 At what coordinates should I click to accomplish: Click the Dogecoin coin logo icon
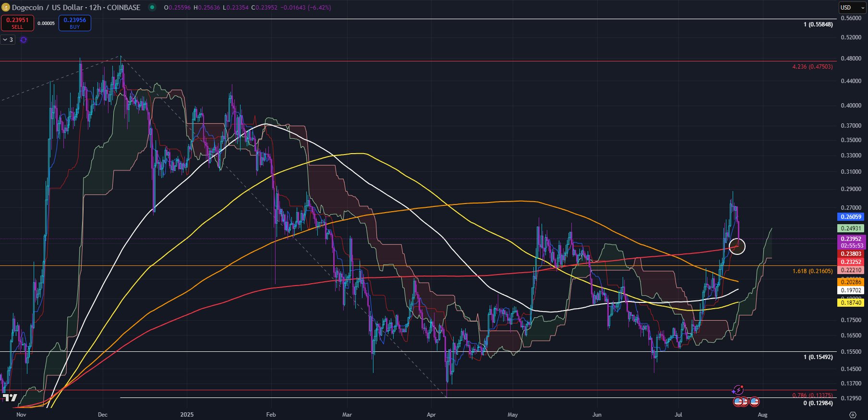point(6,7)
